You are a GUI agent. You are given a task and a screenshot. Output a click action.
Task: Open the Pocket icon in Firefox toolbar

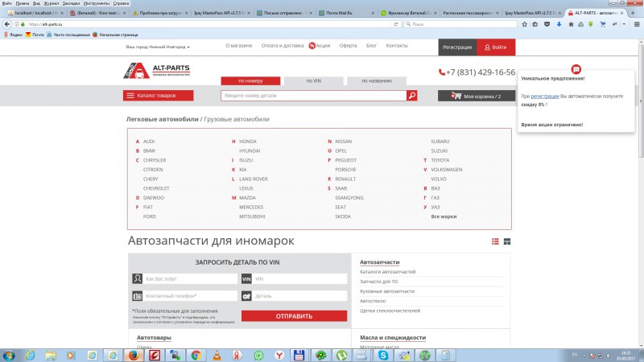point(547,24)
